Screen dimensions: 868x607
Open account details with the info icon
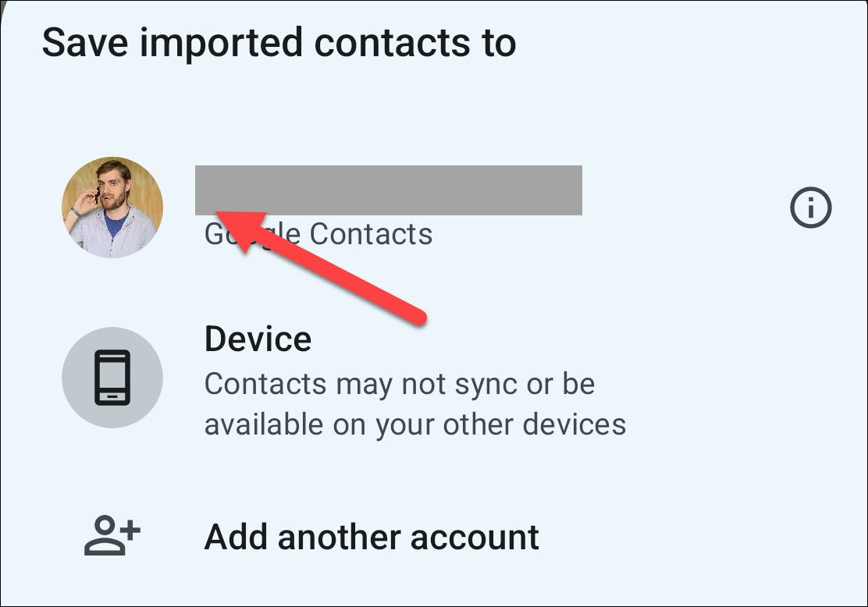click(811, 208)
